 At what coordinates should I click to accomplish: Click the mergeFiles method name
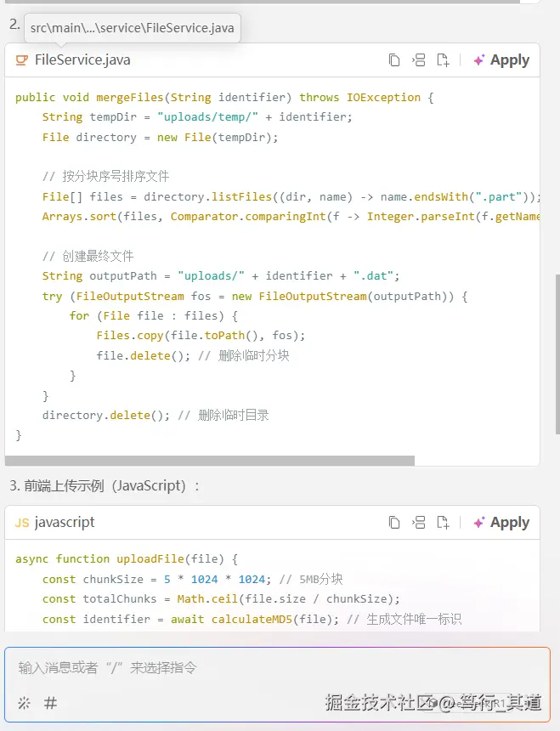pos(129,98)
